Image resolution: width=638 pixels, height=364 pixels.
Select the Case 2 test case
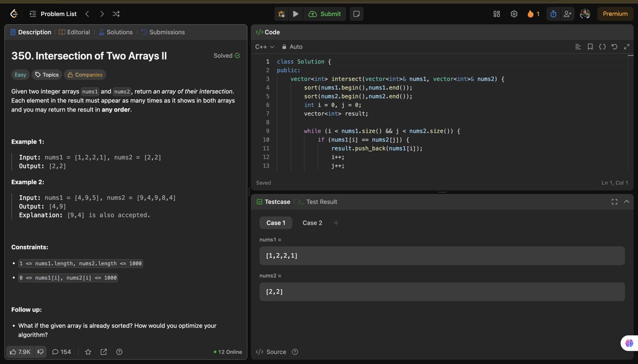pos(312,223)
